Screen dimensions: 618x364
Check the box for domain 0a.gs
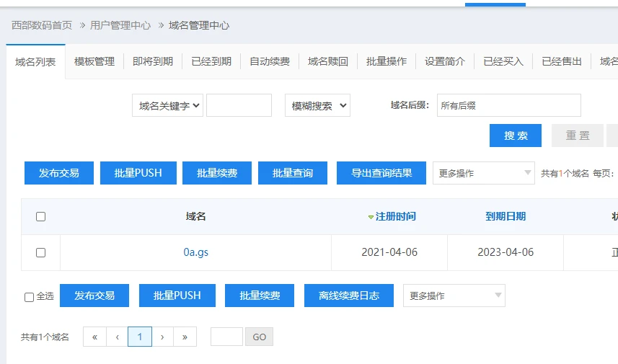pos(40,252)
